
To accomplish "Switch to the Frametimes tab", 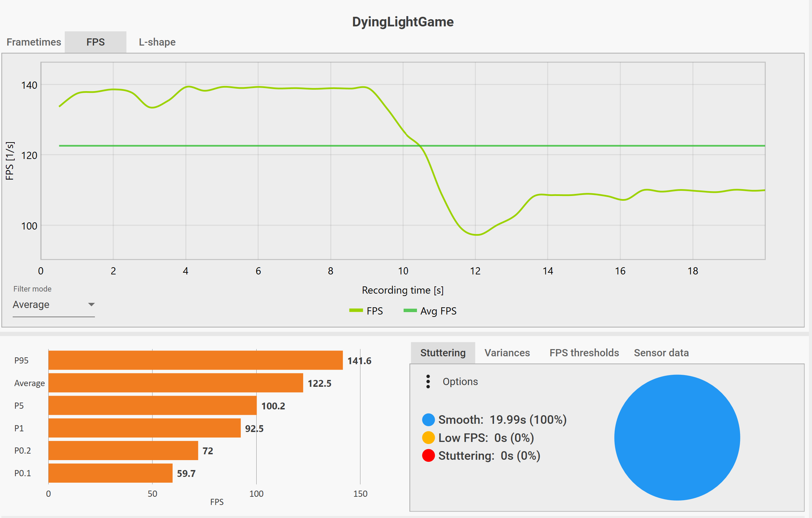I will click(x=34, y=42).
